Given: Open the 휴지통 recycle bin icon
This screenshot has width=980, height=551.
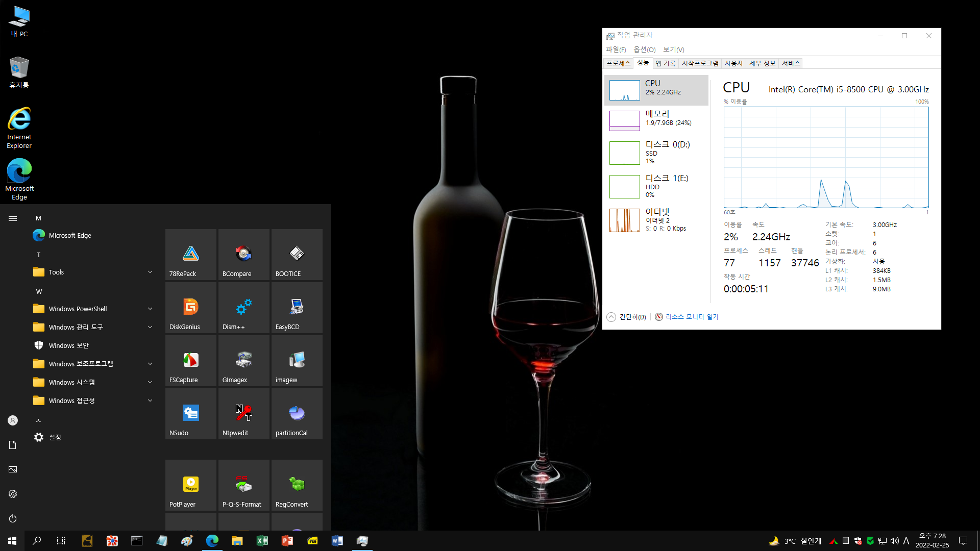Looking at the screenshot, I should click(x=19, y=72).
